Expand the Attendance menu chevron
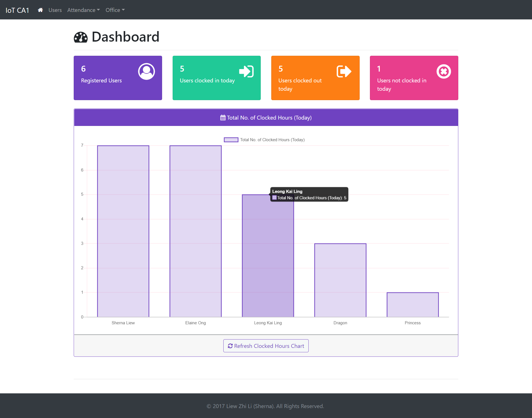 coord(98,10)
